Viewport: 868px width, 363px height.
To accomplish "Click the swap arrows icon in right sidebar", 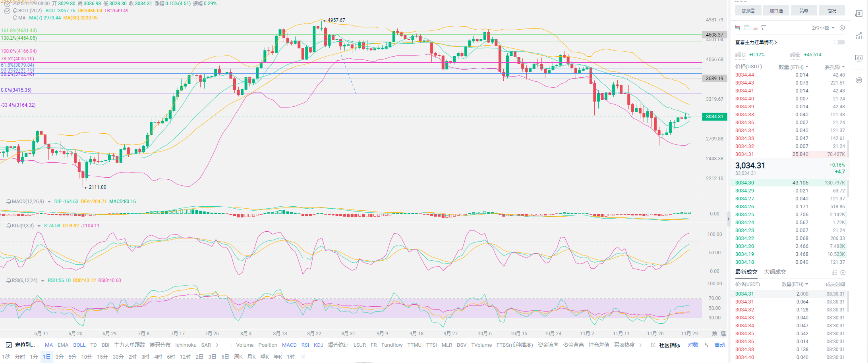I will pyautogui.click(x=859, y=80).
